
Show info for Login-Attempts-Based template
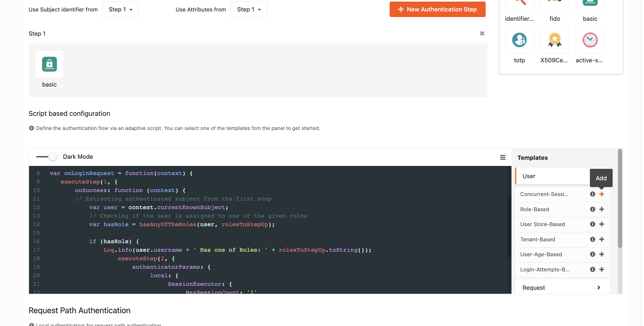click(x=592, y=270)
